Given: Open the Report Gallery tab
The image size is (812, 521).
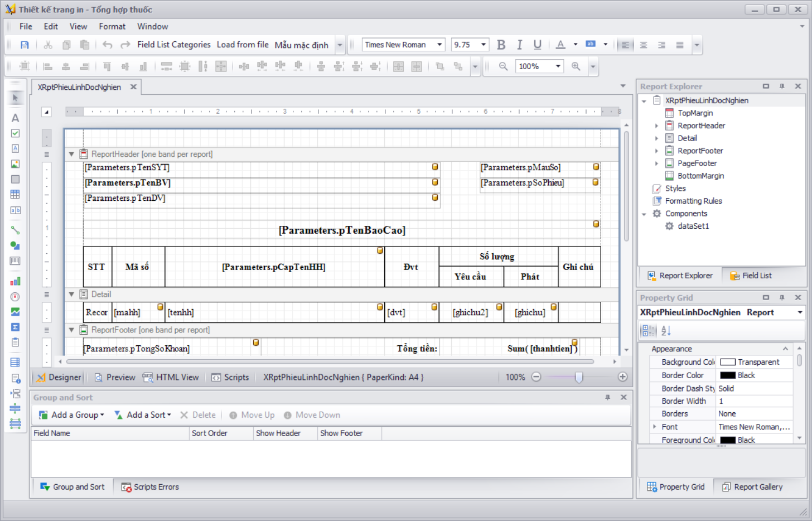Looking at the screenshot, I should coord(752,487).
